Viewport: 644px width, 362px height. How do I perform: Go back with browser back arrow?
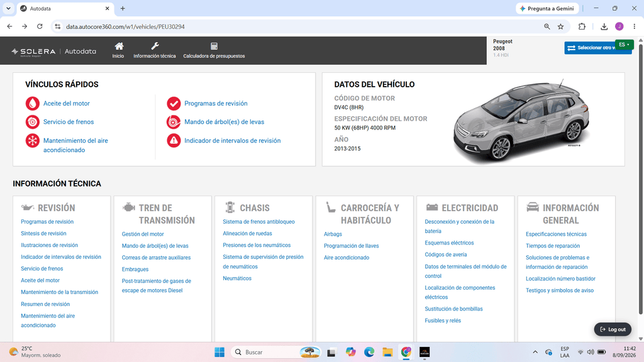[10, 26]
